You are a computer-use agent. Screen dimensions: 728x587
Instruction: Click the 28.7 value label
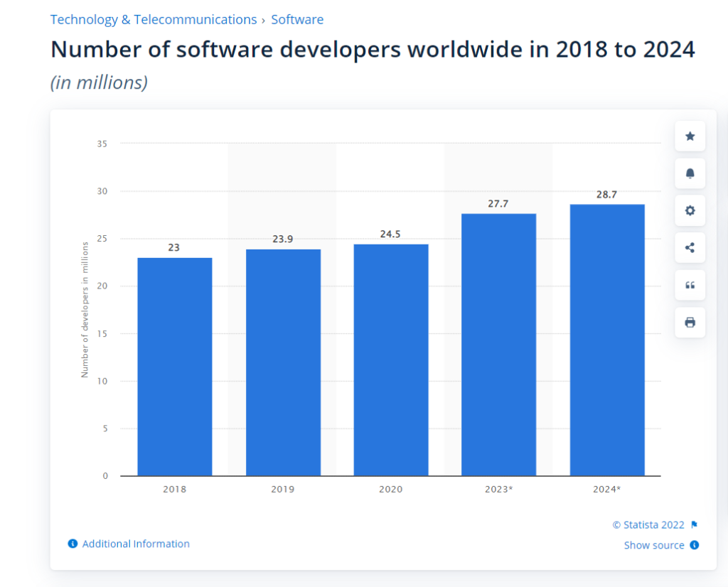tap(607, 195)
